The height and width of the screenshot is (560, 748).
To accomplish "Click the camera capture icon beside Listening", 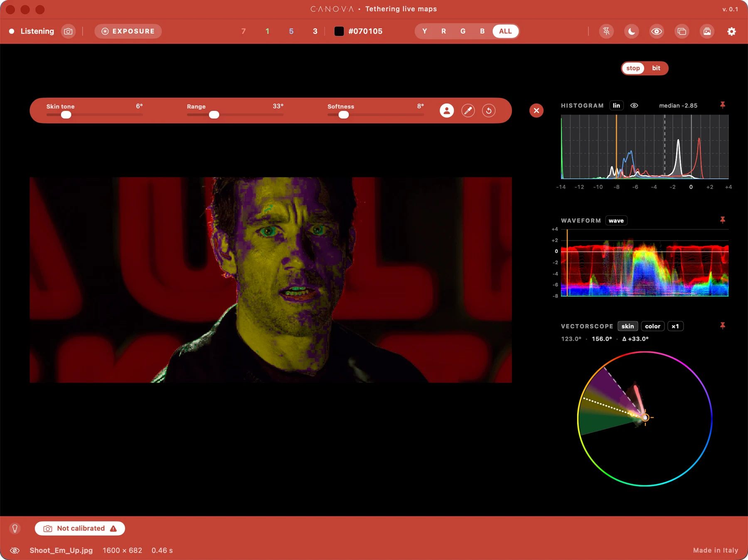I will (68, 31).
